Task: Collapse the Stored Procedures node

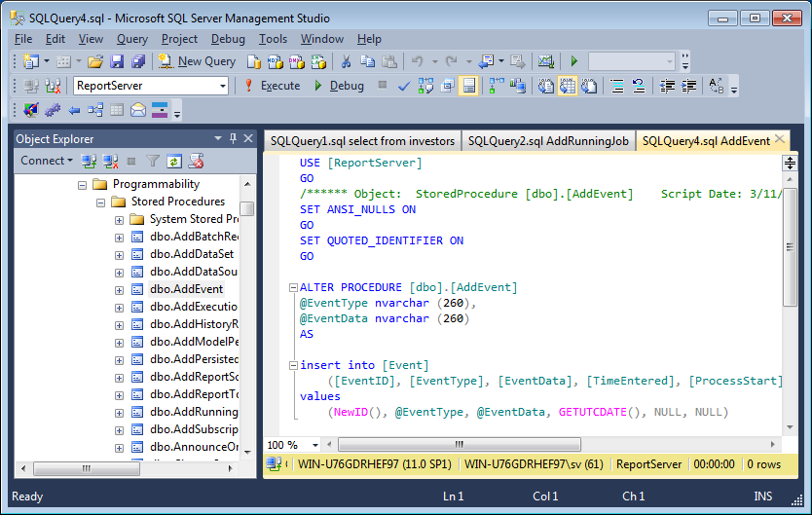Action: click(x=100, y=202)
